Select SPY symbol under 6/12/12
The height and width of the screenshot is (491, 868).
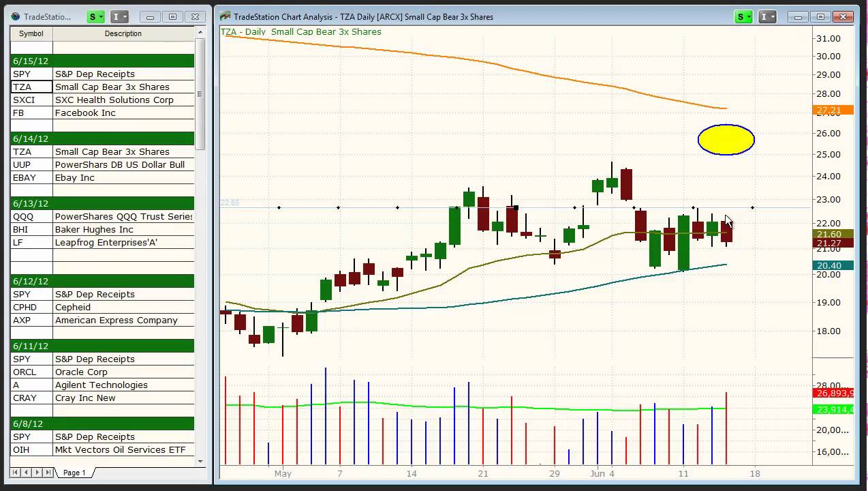tap(31, 294)
